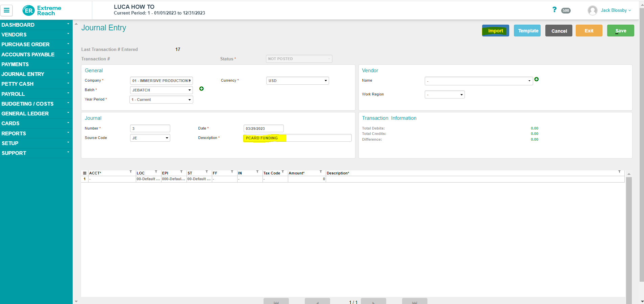Click the Import button

point(495,31)
